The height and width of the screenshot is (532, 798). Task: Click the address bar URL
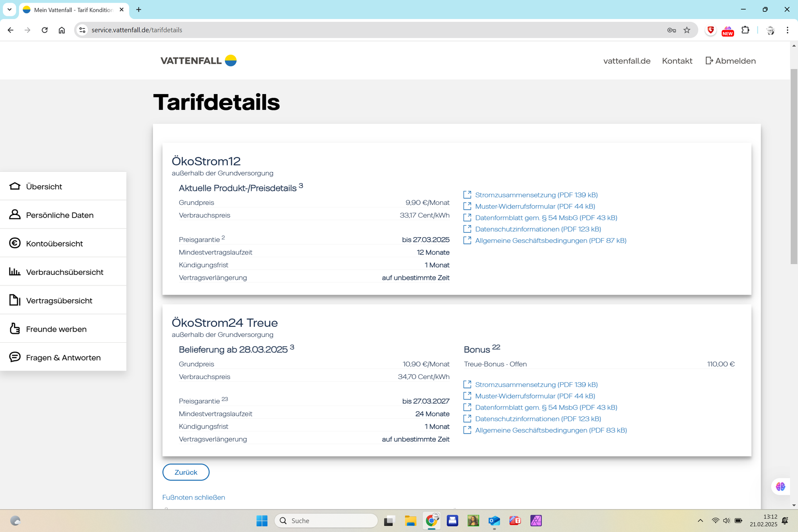137,30
